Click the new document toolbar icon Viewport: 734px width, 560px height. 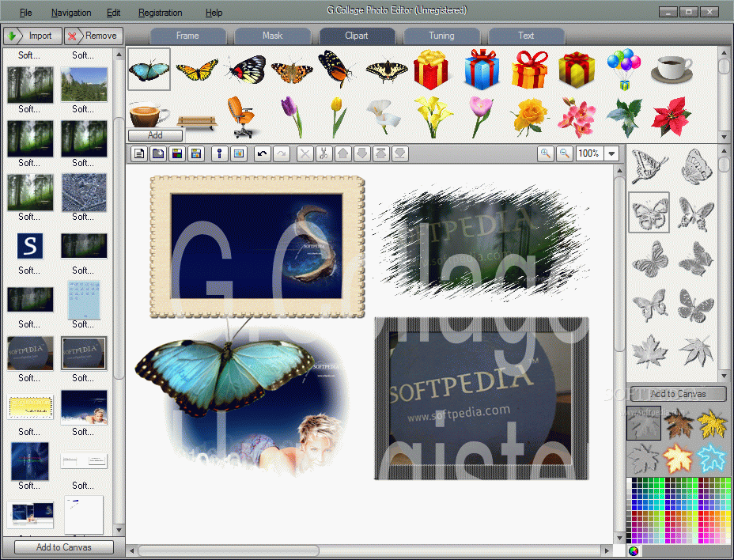(139, 153)
